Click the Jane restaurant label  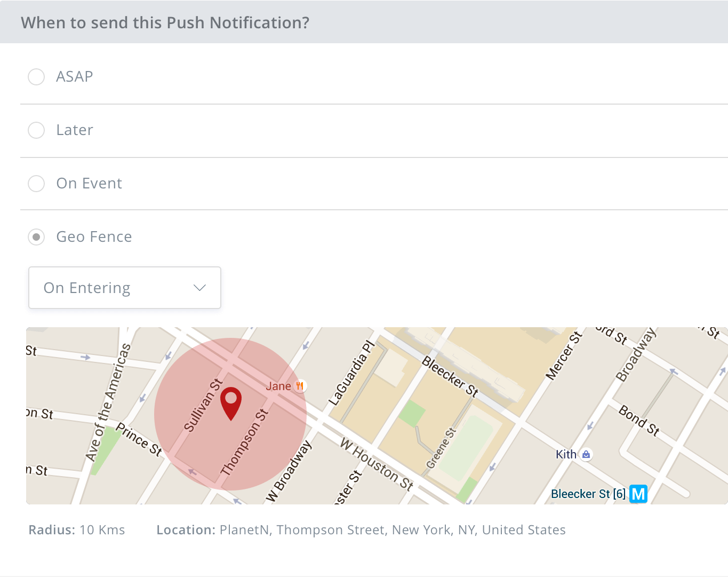click(278, 386)
